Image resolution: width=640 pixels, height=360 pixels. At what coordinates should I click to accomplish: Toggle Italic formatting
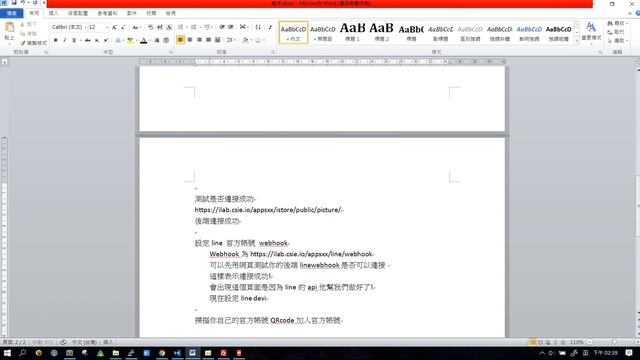tap(64, 40)
